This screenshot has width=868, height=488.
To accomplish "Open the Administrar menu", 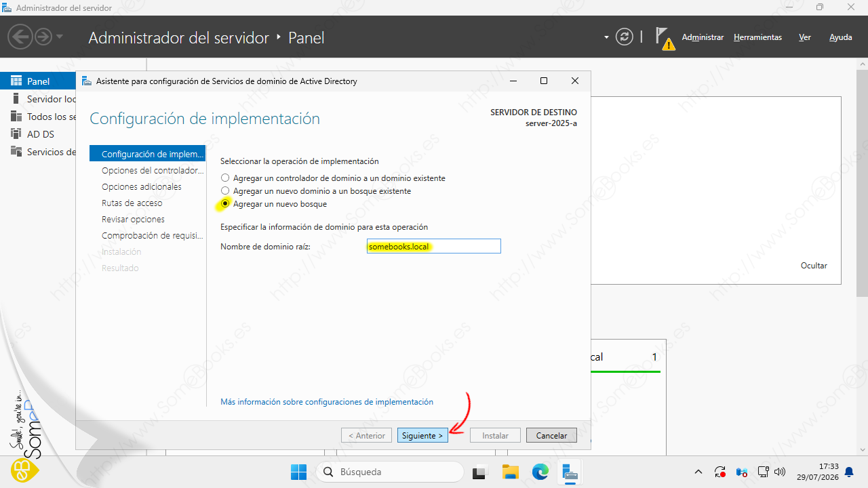I will [x=703, y=37].
